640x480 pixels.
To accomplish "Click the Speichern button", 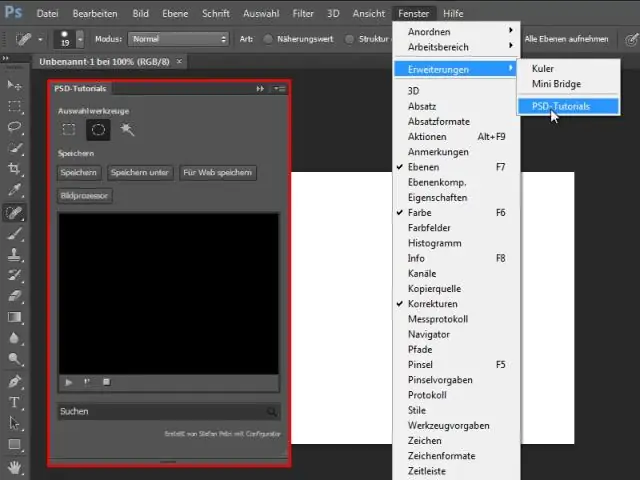I will (79, 173).
